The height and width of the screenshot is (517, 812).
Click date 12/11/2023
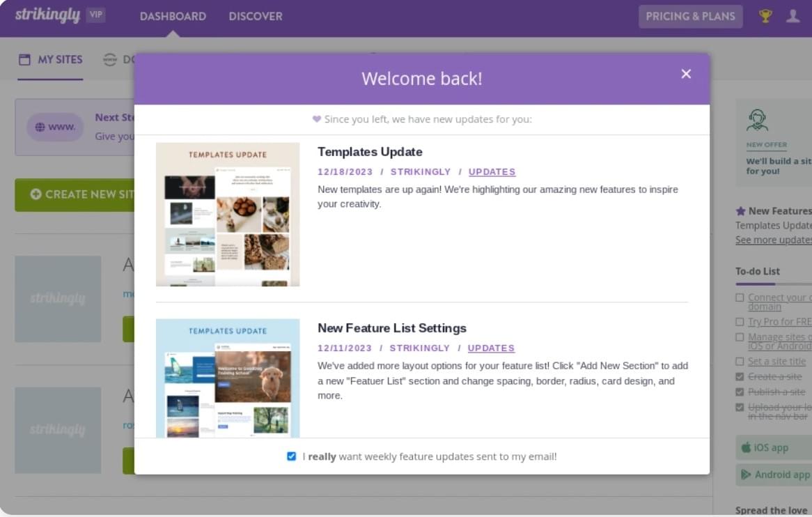click(345, 348)
